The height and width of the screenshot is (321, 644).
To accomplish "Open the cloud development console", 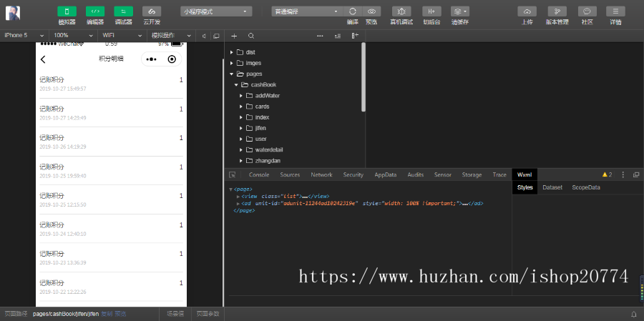I will coord(151,11).
